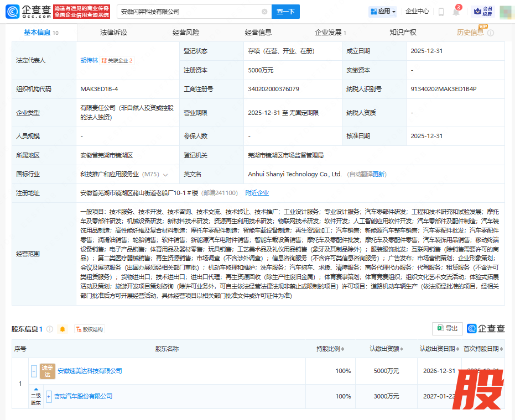Collapse the 安徽速美达科技有限公司 shareholder row

[34, 371]
